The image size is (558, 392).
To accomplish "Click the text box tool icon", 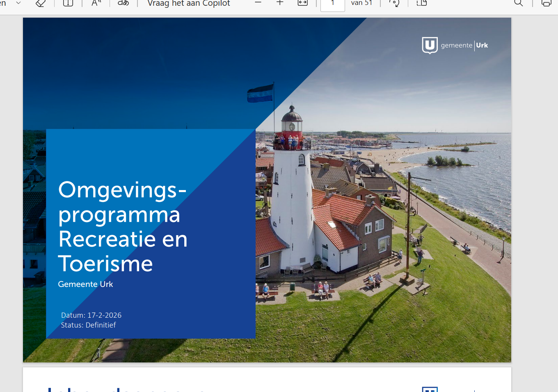I will 68,3.
